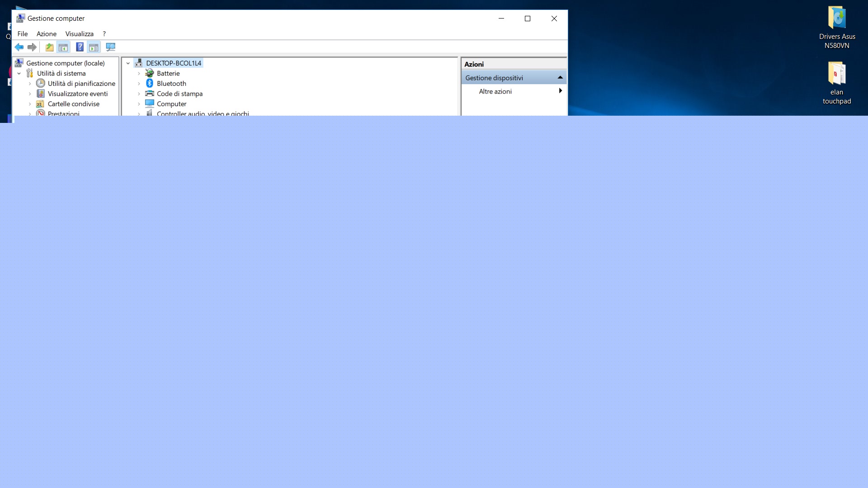The height and width of the screenshot is (488, 868).
Task: Toggle the action pane toolbar button
Action: click(94, 47)
